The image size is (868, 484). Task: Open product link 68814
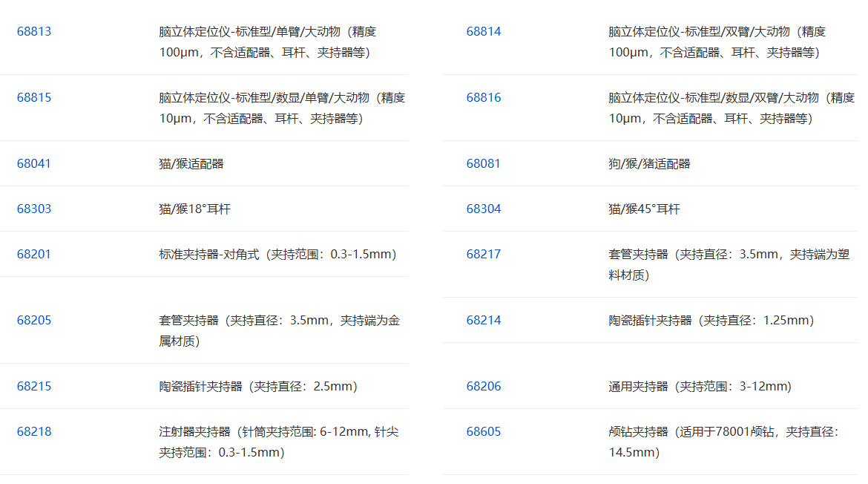click(x=482, y=32)
